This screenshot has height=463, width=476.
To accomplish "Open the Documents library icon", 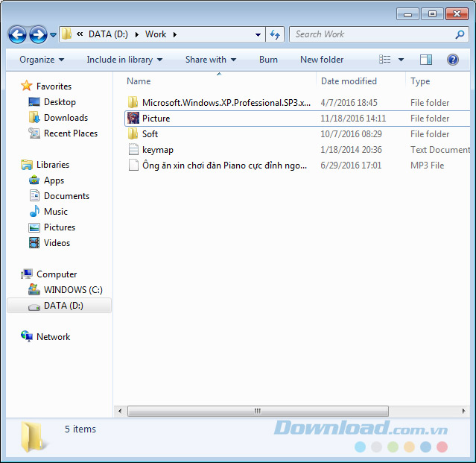I will pyautogui.click(x=34, y=196).
